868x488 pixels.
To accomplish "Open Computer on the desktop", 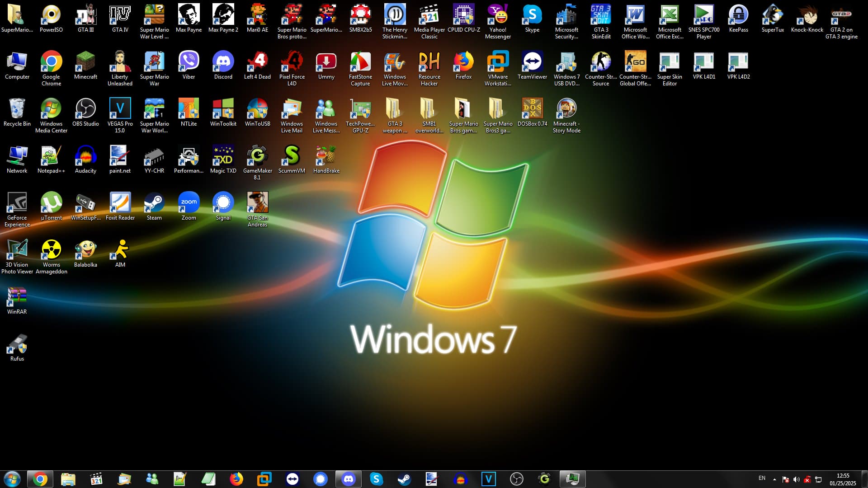I will (x=17, y=66).
